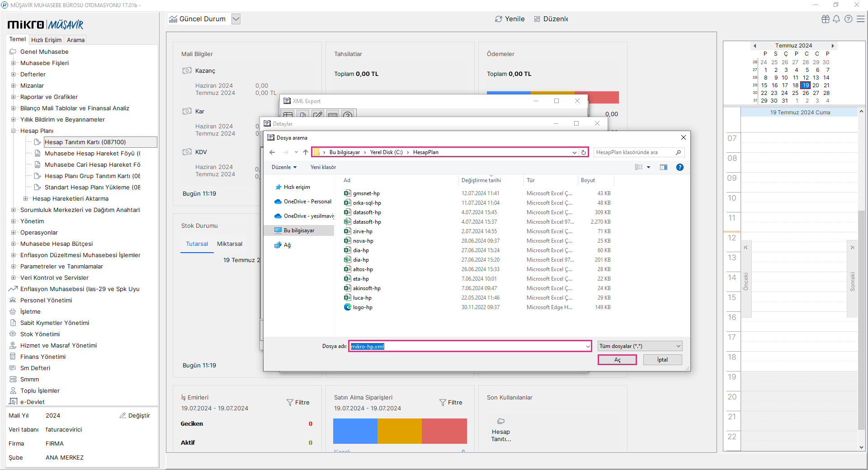Open the Güncel Durum dropdown arrow

[x=236, y=19]
